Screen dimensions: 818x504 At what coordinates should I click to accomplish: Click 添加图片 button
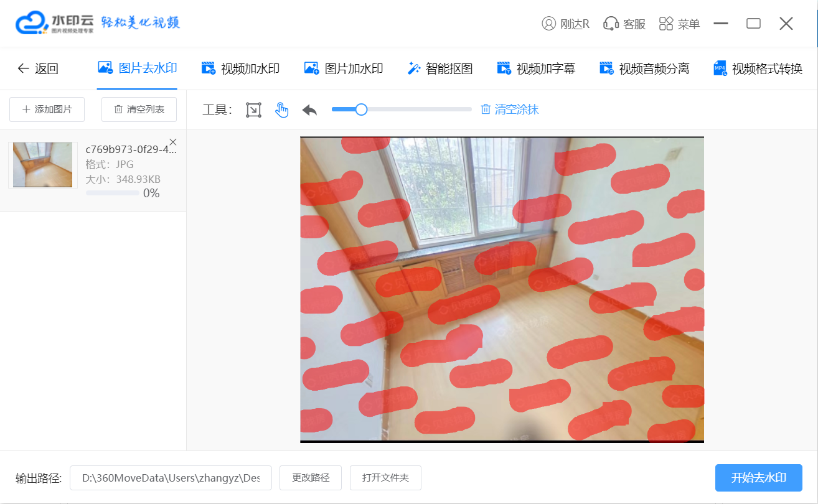point(47,110)
